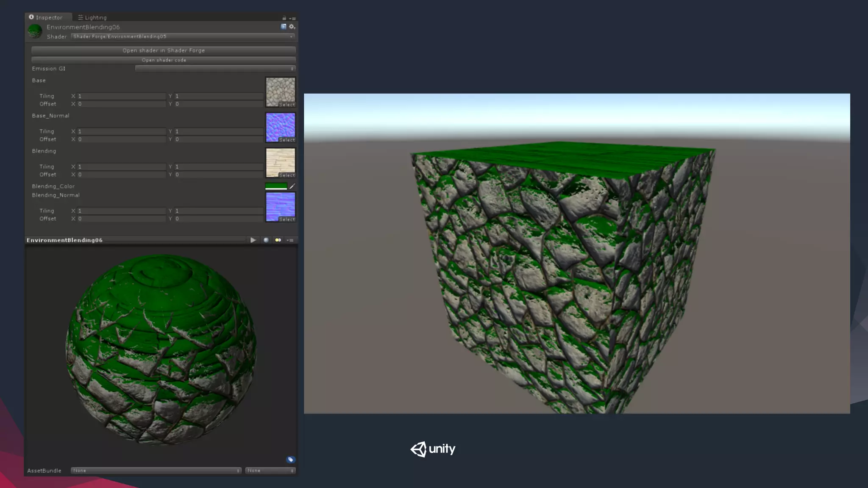
Task: Open the material help reference icon
Action: [284, 27]
